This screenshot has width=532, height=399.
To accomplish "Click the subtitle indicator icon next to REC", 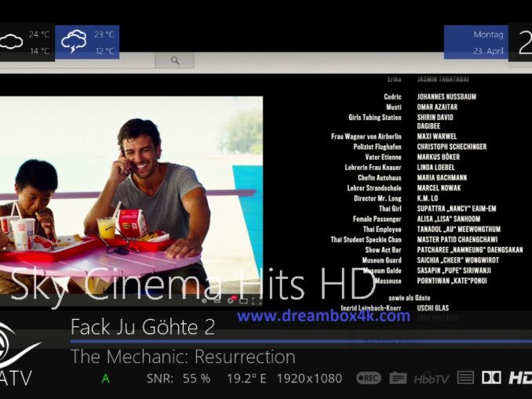I will (398, 378).
